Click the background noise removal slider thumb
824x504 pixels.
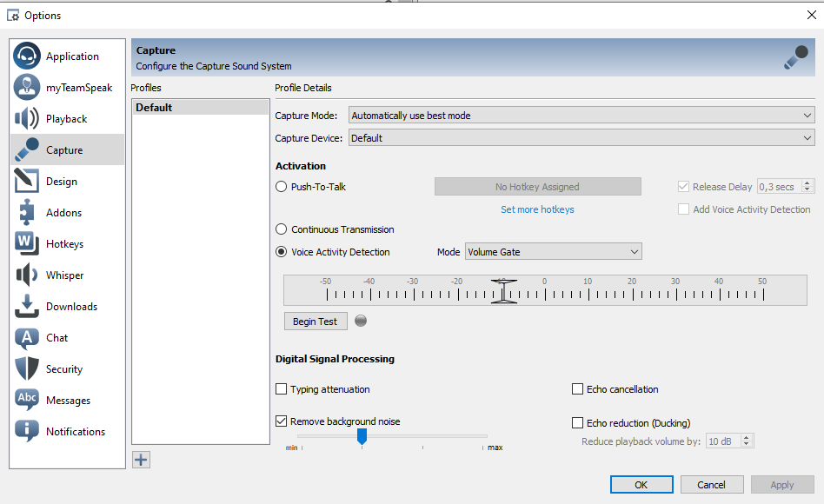pos(362,436)
